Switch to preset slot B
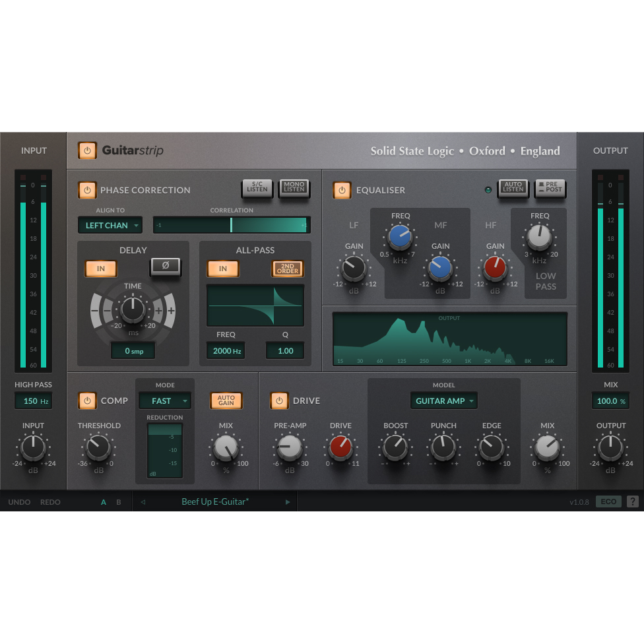Viewport: 644px width, 644px height. click(119, 501)
